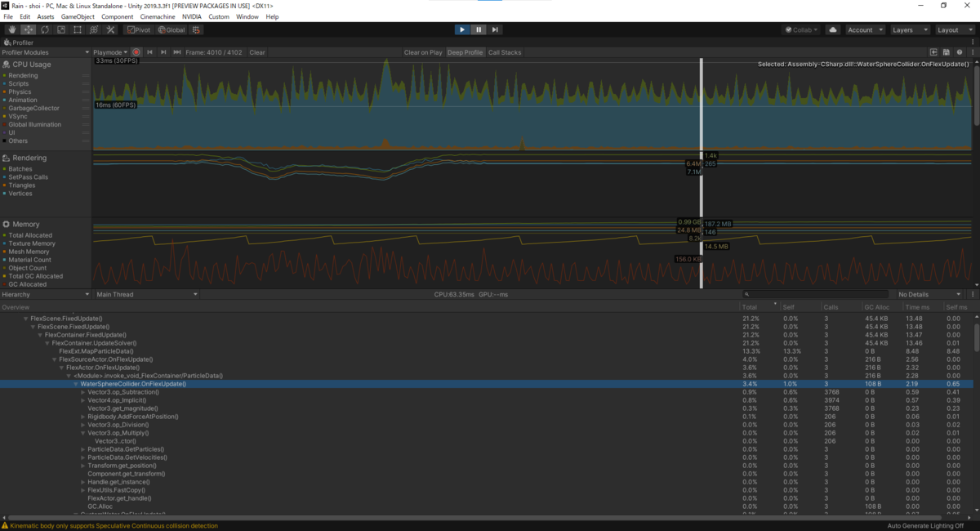Open hierarchy details kebab menu

click(973, 294)
